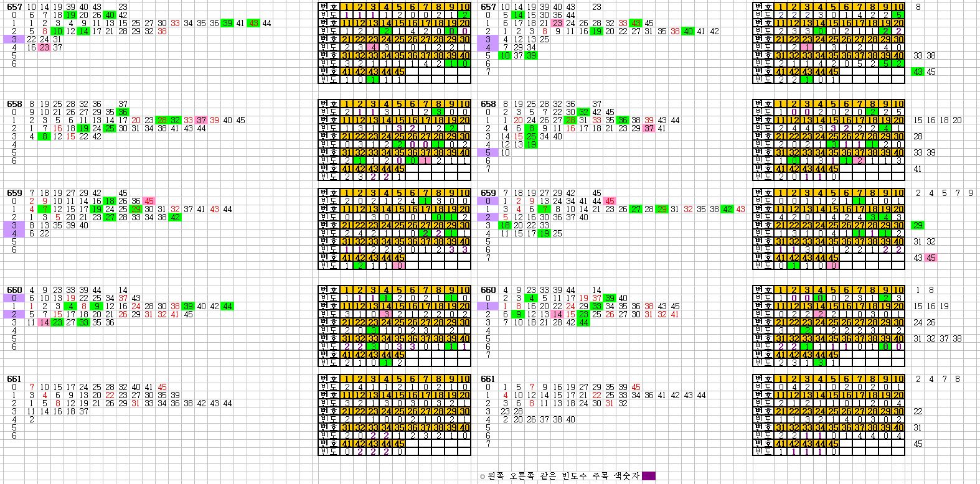
Task: Click the purple legend swatch at the bottom
Action: pos(648,476)
